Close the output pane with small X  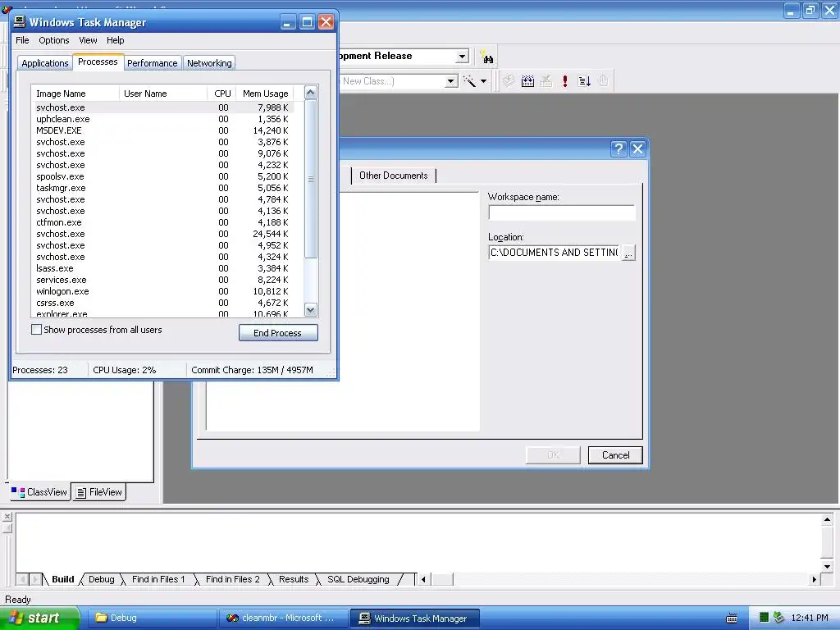pos(7,517)
